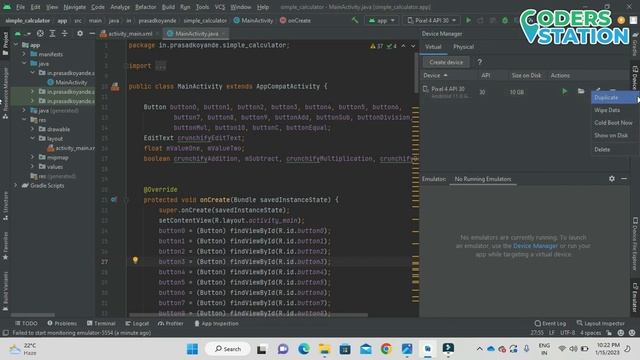640x360 pixels.
Task: Open the Mail app from the taskbar
Action: click(366, 349)
